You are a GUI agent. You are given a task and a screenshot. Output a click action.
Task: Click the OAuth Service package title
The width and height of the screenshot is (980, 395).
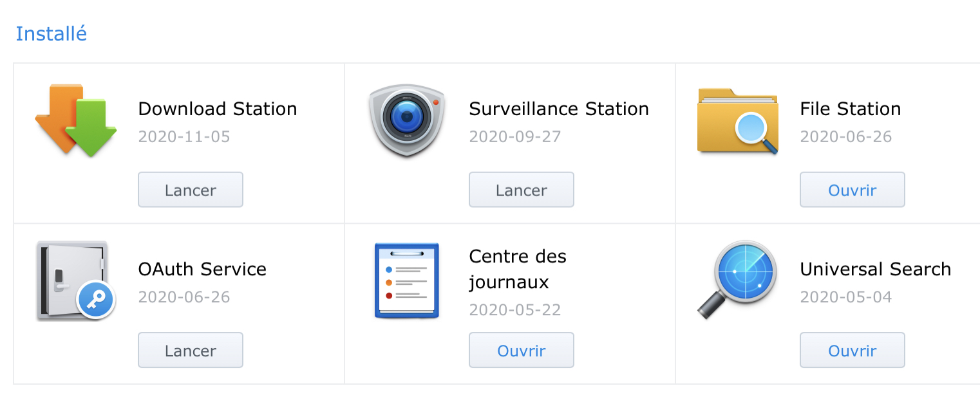202,269
